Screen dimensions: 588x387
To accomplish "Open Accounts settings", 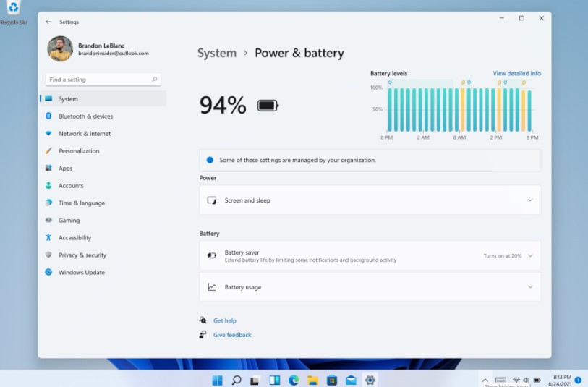I will [x=103, y=186].
